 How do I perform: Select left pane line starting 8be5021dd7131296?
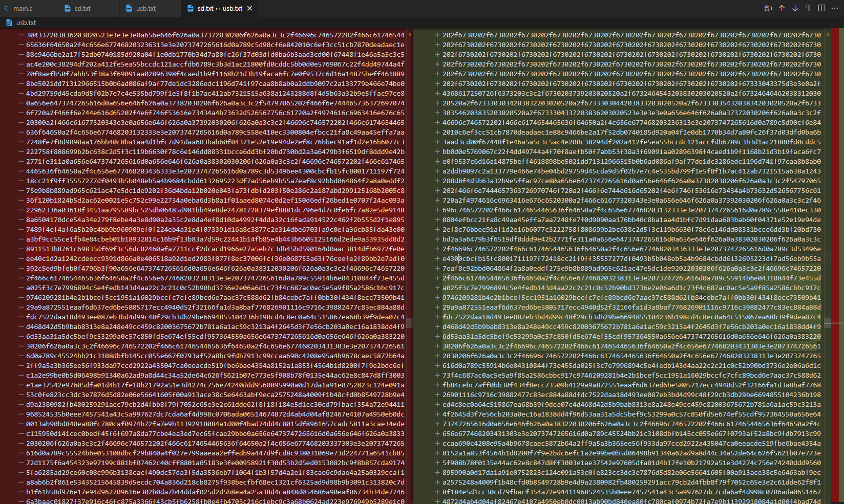point(215,83)
